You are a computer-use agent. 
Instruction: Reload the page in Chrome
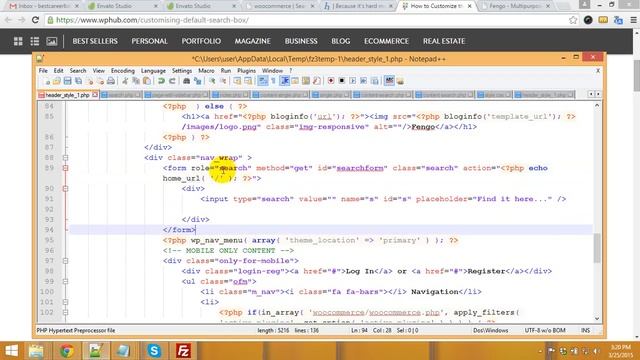[x=35, y=20]
